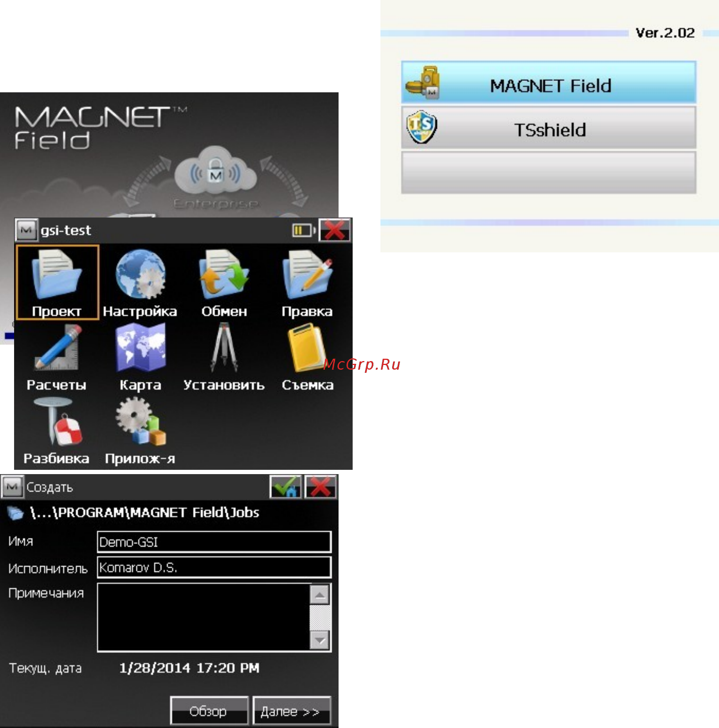
Task: Open the Съемка yellow notebook icon
Action: [x=307, y=357]
